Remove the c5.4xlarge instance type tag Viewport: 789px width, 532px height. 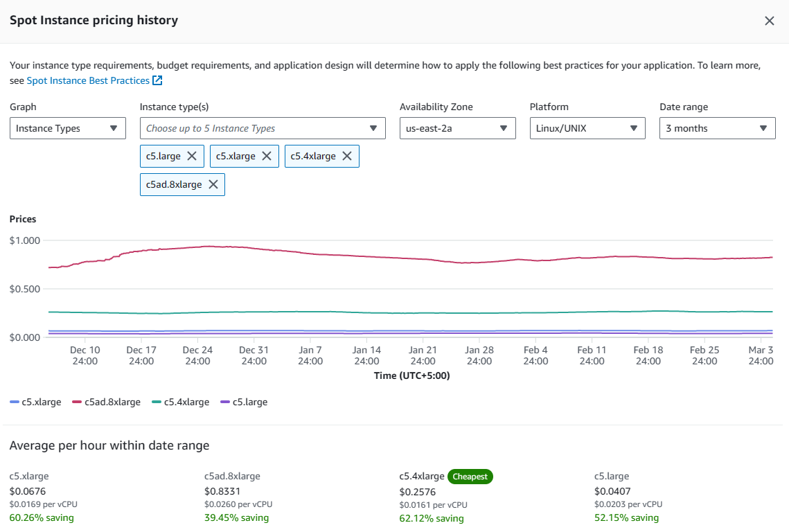[x=346, y=157]
